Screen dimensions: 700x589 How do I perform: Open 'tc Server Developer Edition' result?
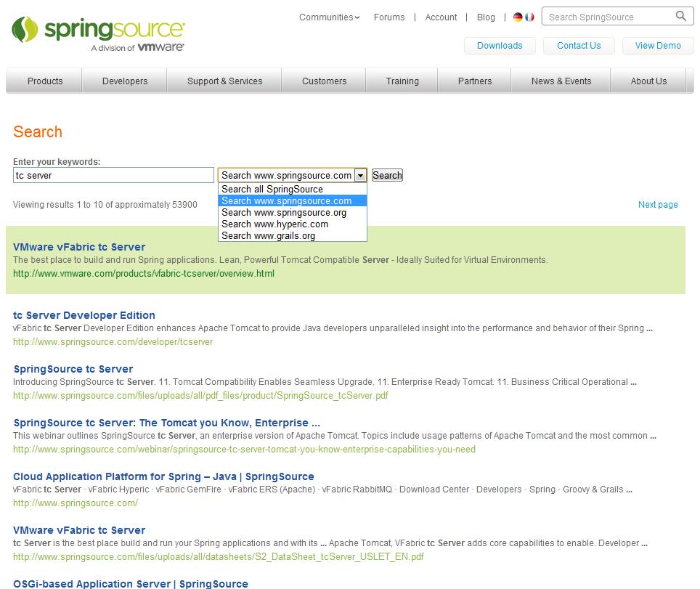84,315
